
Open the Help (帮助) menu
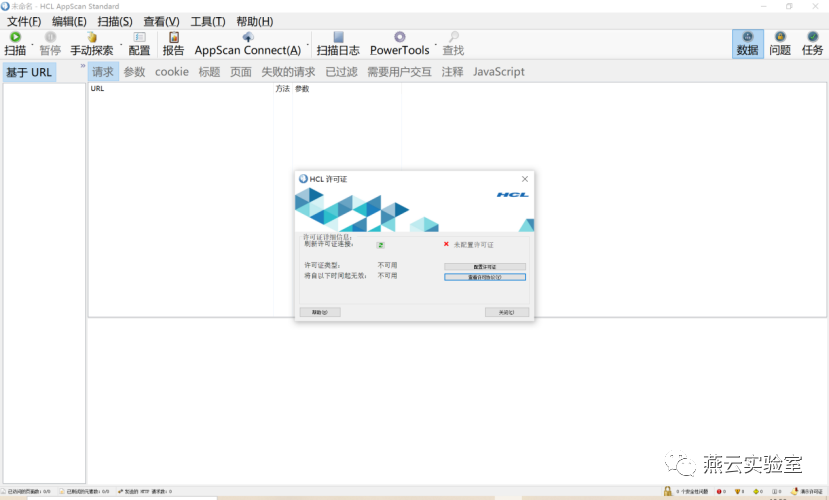click(x=254, y=22)
